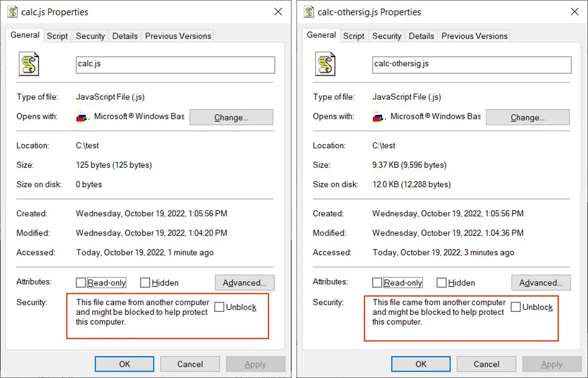Enable Read-only attribute for calc.js
The width and height of the screenshot is (588, 378).
tap(81, 283)
